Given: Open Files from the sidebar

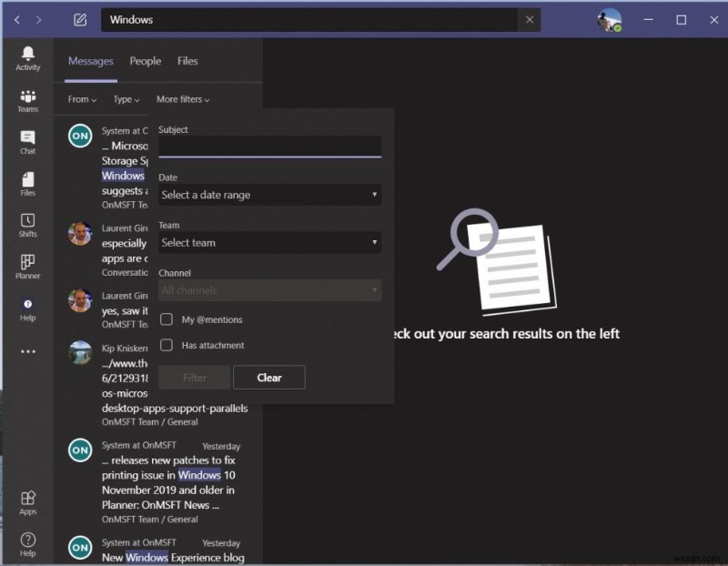Looking at the screenshot, I should pyautogui.click(x=27, y=185).
